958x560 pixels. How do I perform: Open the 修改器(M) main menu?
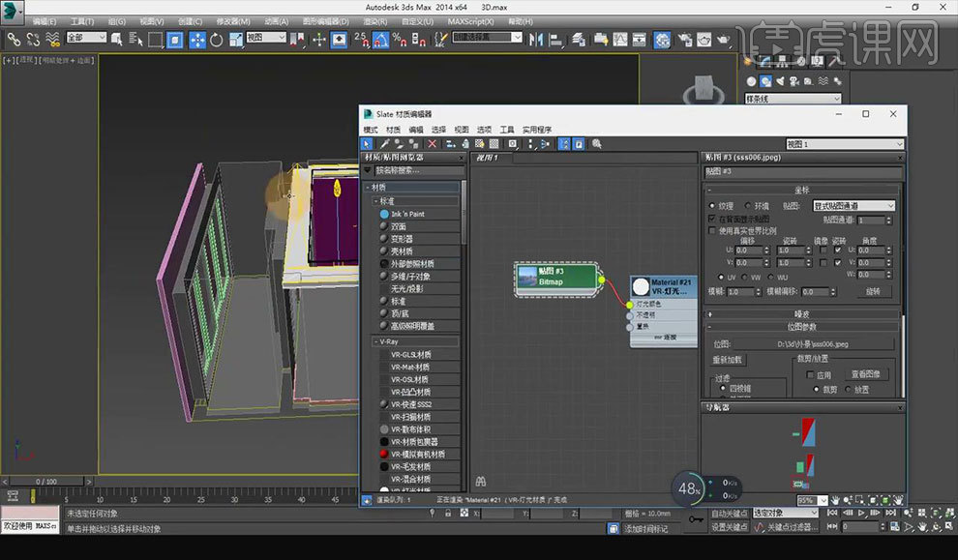tap(233, 22)
